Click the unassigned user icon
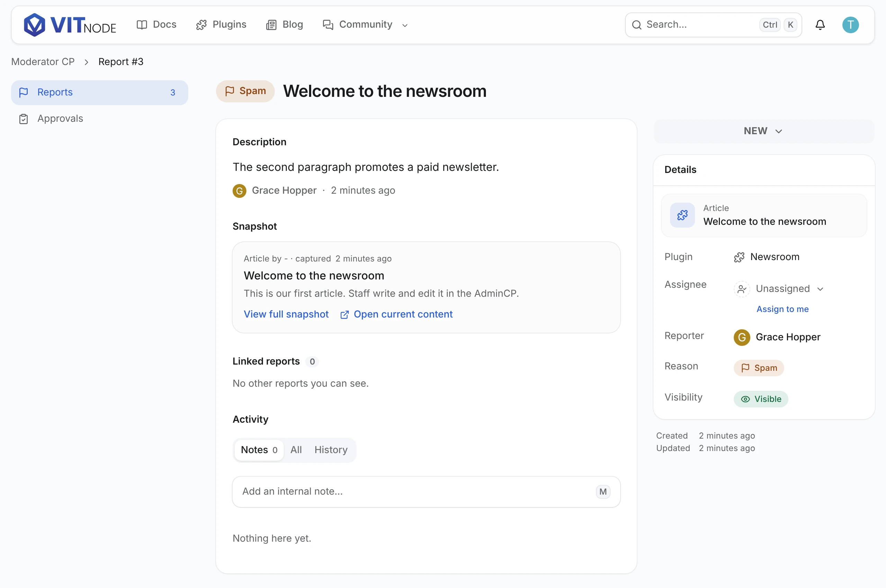The image size is (886, 588). tap(742, 289)
